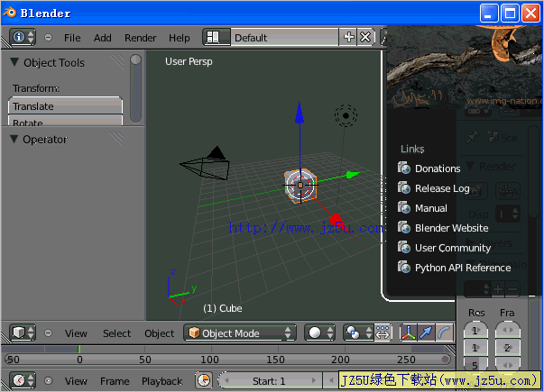
Task: Open the Object Mode dropdown
Action: click(240, 333)
